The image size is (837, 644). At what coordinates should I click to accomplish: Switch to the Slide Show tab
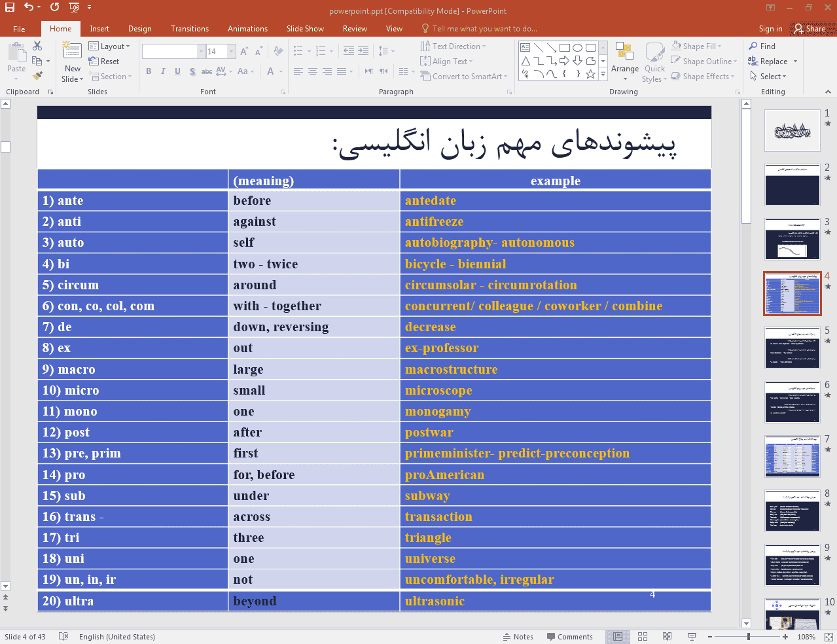pyautogui.click(x=305, y=29)
